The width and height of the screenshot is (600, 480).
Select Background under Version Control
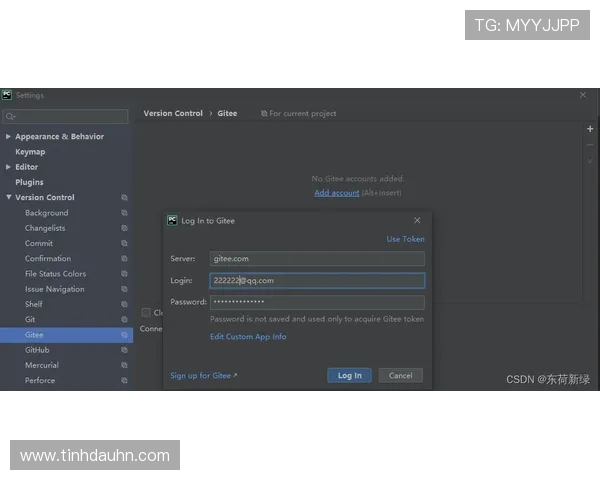tap(47, 213)
